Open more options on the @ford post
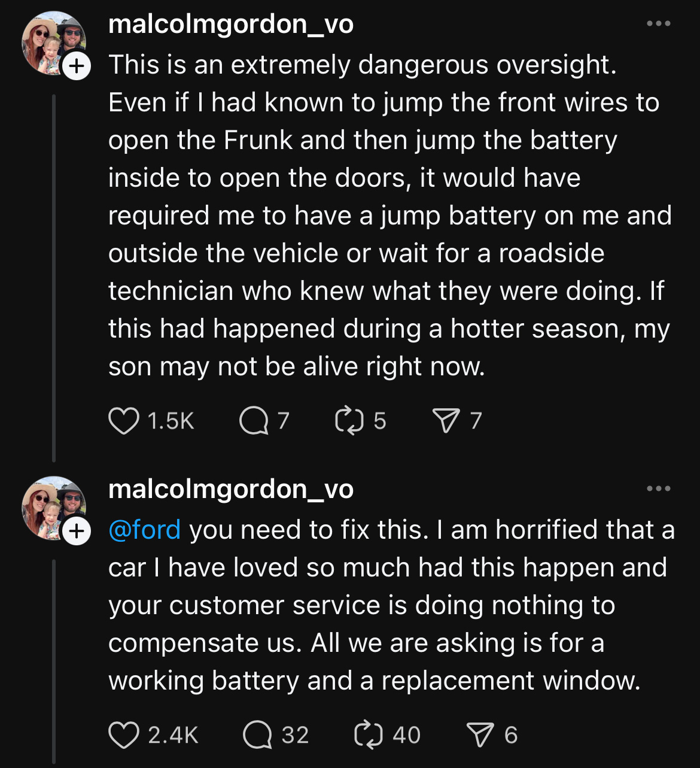The width and height of the screenshot is (700, 768). 659,488
